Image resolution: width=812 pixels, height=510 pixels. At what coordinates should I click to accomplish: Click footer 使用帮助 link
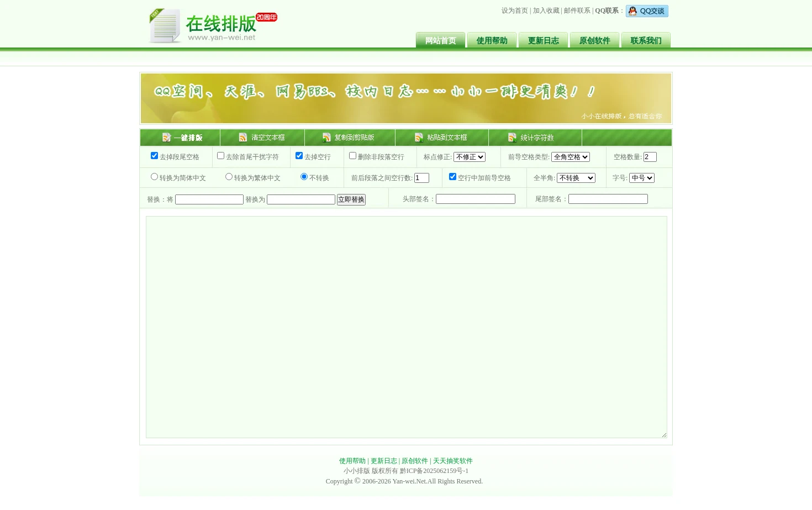click(x=352, y=461)
